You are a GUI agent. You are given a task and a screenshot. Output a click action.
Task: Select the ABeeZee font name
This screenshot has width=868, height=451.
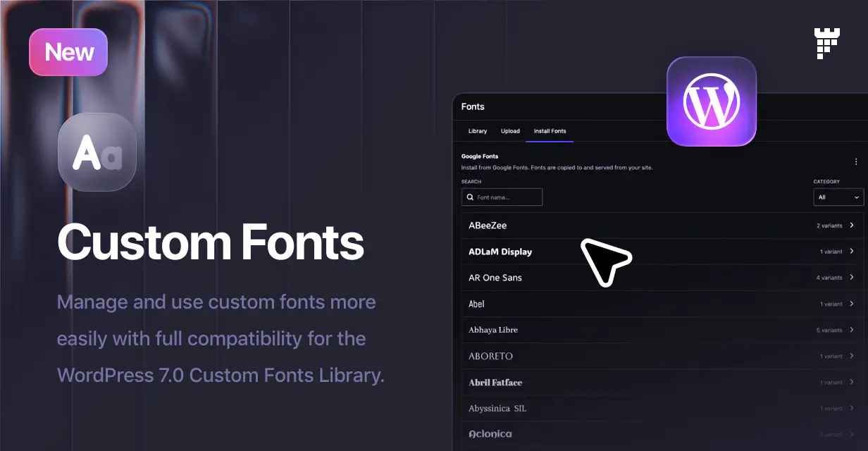pyautogui.click(x=488, y=225)
